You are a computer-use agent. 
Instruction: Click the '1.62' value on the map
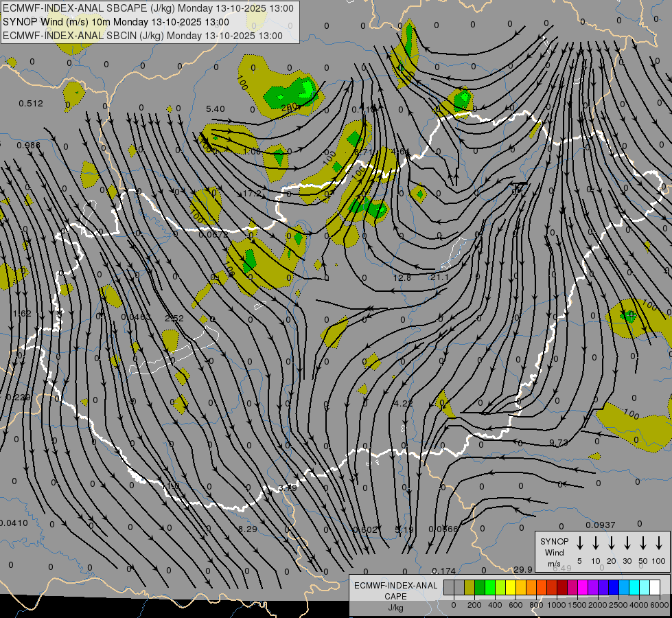22,314
